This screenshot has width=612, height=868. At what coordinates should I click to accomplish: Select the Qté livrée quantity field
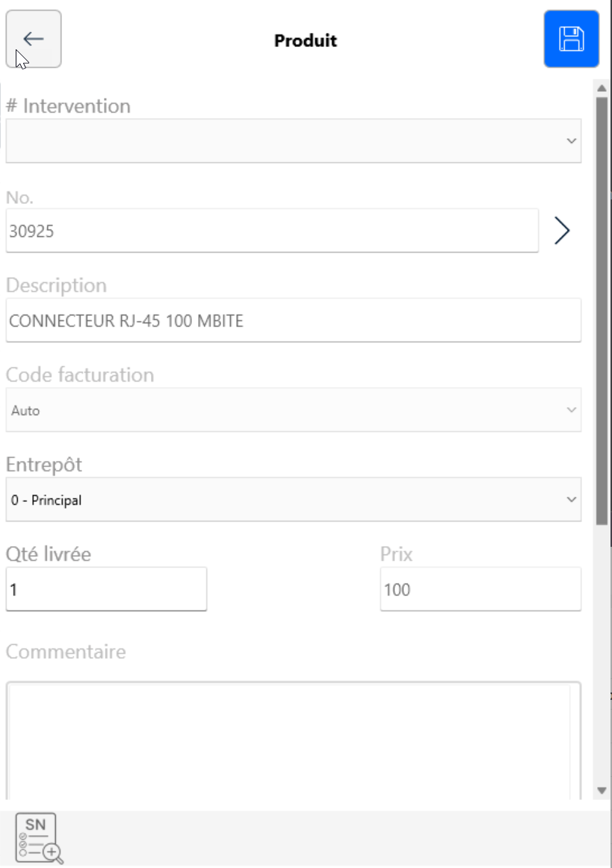click(106, 589)
